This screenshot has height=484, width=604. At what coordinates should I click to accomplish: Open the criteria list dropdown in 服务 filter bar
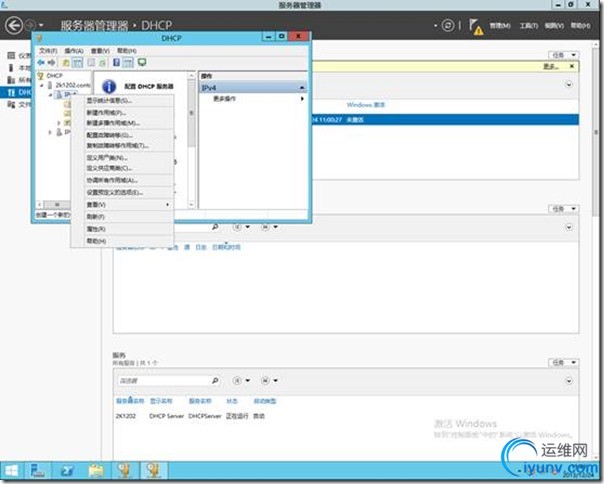point(242,381)
